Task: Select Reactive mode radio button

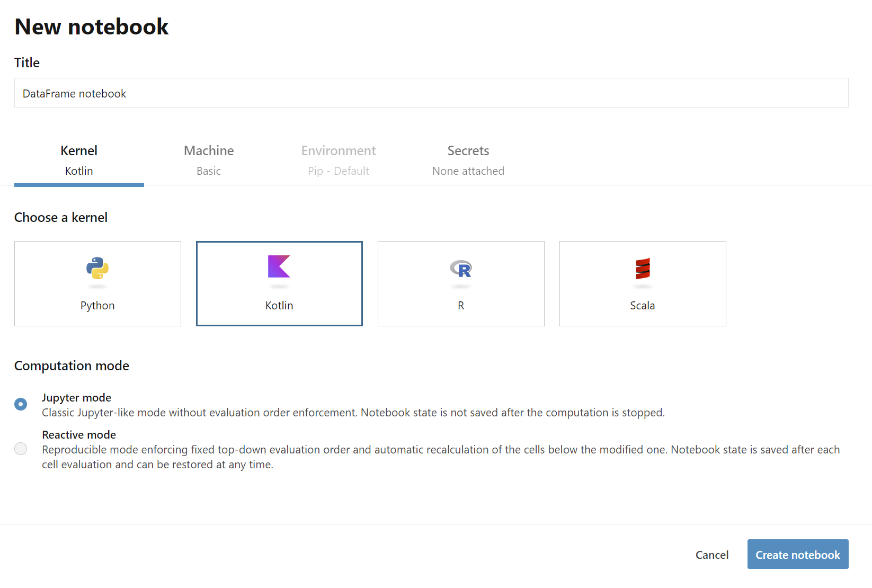Action: 21,449
